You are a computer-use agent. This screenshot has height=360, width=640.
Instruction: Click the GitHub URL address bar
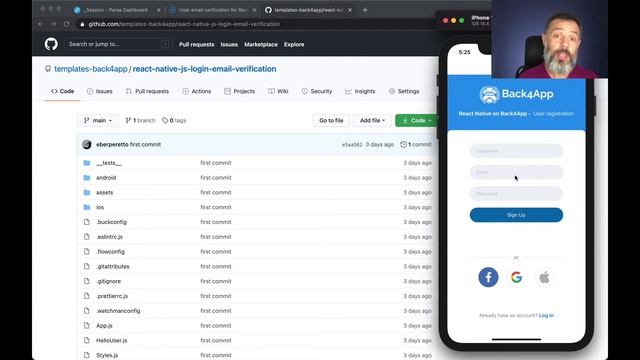pyautogui.click(x=255, y=24)
